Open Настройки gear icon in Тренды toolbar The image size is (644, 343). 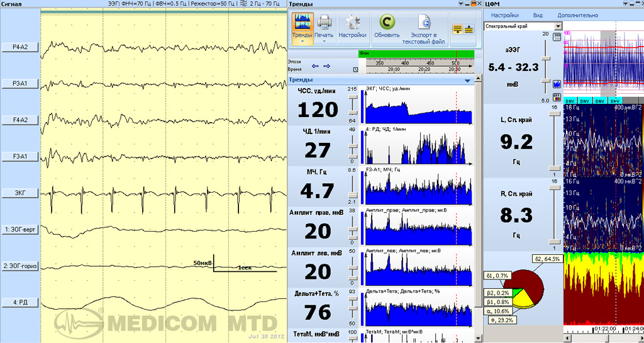click(352, 25)
